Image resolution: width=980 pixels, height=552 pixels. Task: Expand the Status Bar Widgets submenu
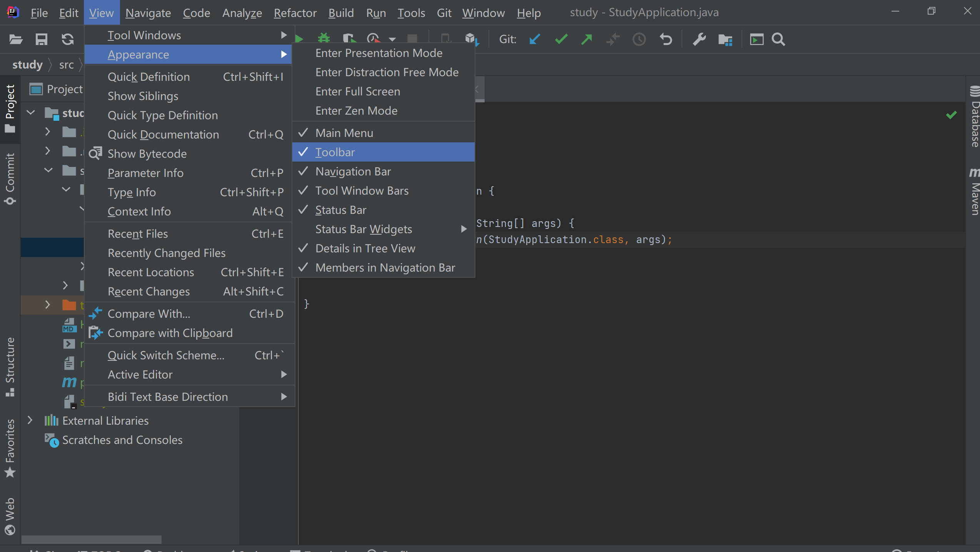pyautogui.click(x=363, y=229)
